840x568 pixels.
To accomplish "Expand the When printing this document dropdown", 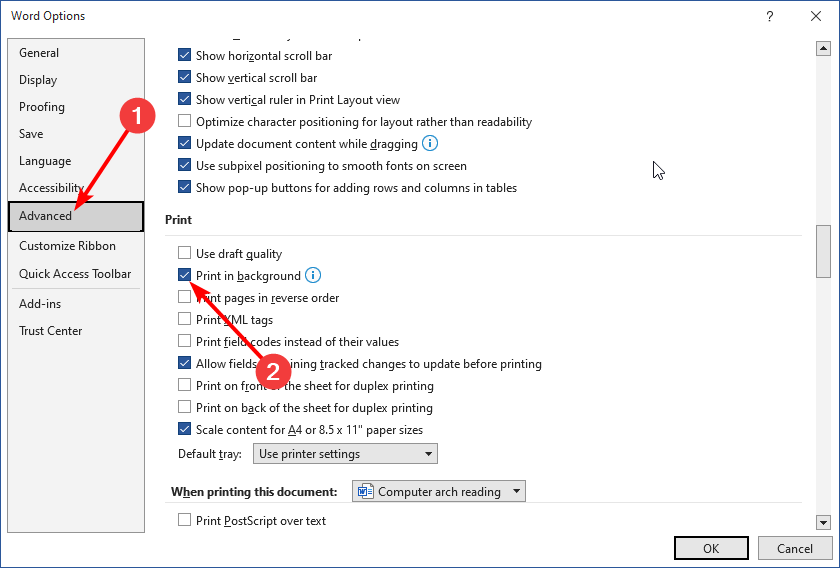I will 439,491.
